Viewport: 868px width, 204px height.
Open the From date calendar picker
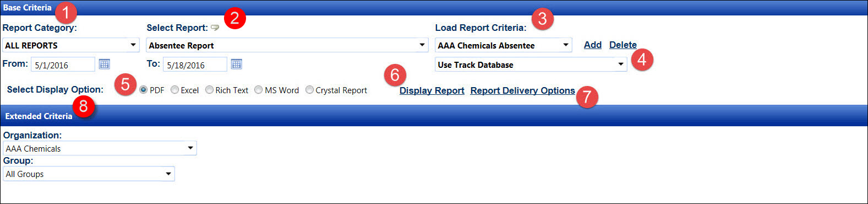[x=104, y=65]
